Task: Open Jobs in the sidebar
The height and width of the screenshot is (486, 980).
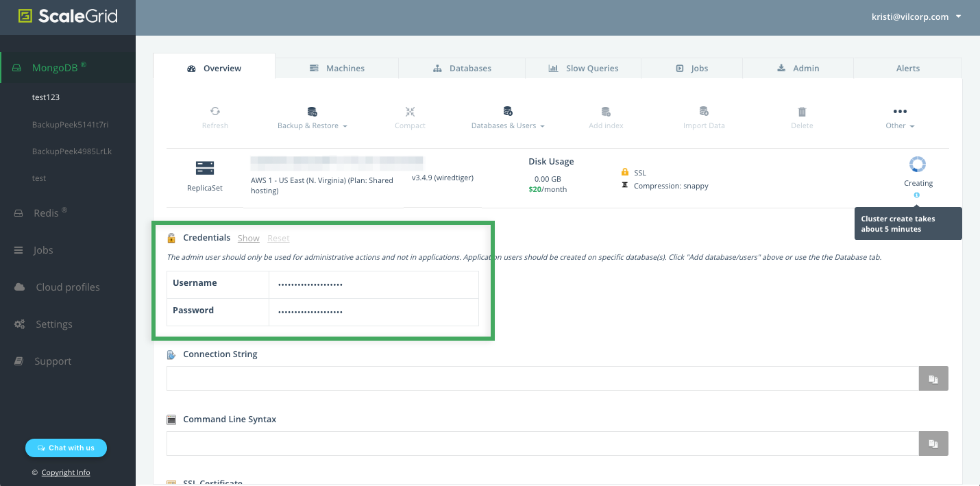Action: pyautogui.click(x=43, y=250)
